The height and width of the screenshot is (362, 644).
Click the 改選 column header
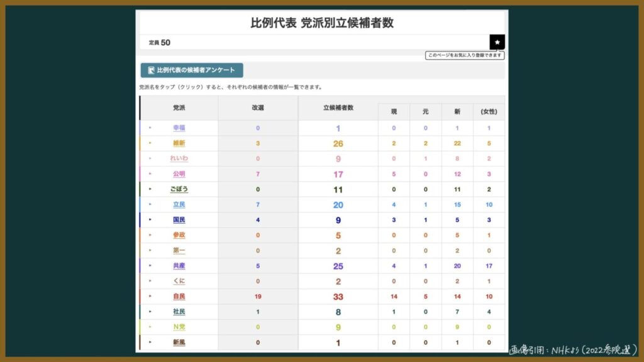pos(258,108)
